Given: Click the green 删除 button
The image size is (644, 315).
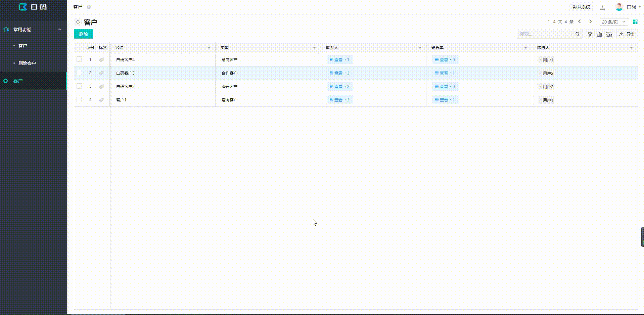Looking at the screenshot, I should pyautogui.click(x=83, y=34).
